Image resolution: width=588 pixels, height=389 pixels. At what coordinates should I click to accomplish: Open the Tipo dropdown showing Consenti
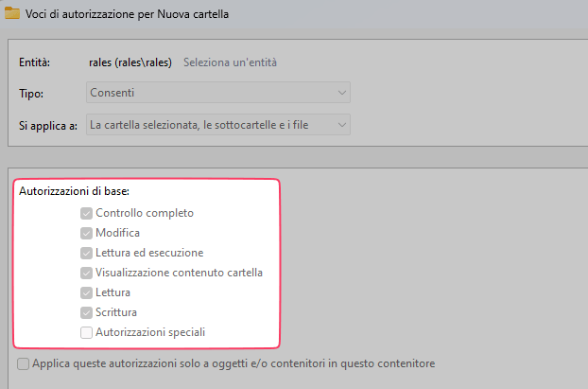click(217, 93)
